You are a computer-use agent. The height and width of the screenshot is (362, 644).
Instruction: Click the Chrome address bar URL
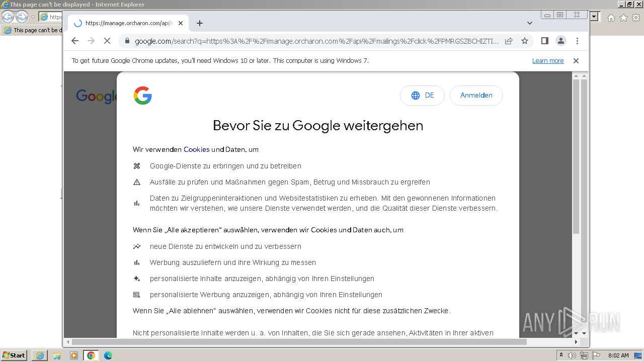point(317,41)
